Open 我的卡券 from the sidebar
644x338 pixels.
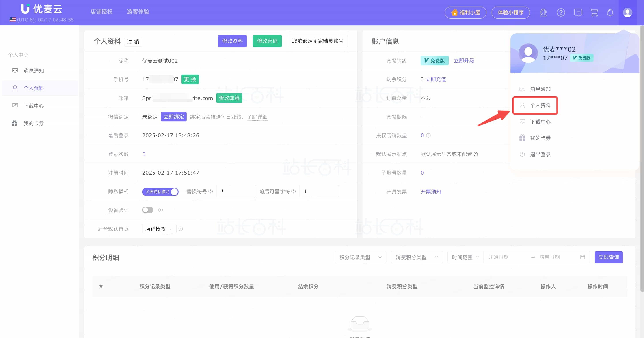[x=34, y=123]
